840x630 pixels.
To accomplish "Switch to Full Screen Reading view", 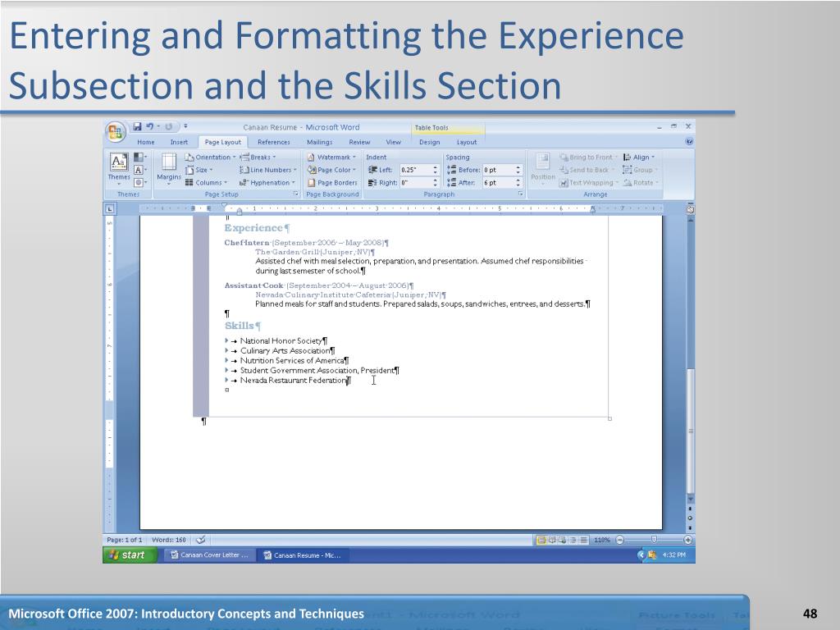I will [x=552, y=540].
